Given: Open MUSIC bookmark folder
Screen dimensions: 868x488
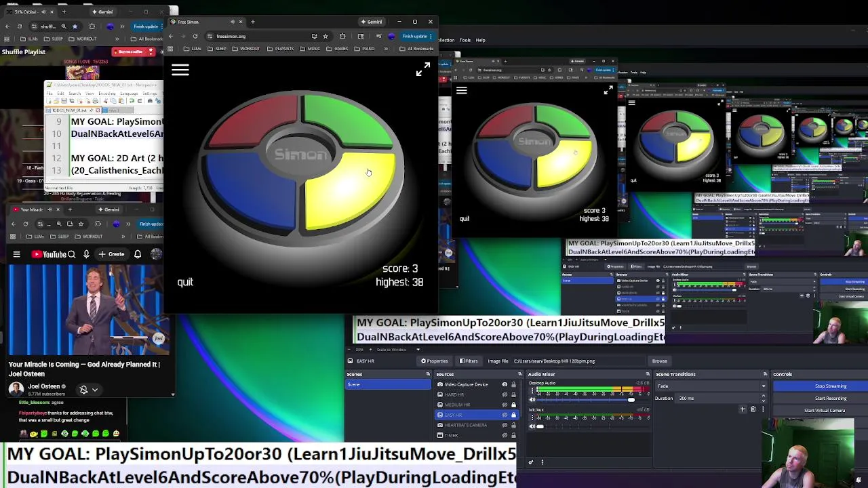Looking at the screenshot, I should [x=311, y=49].
